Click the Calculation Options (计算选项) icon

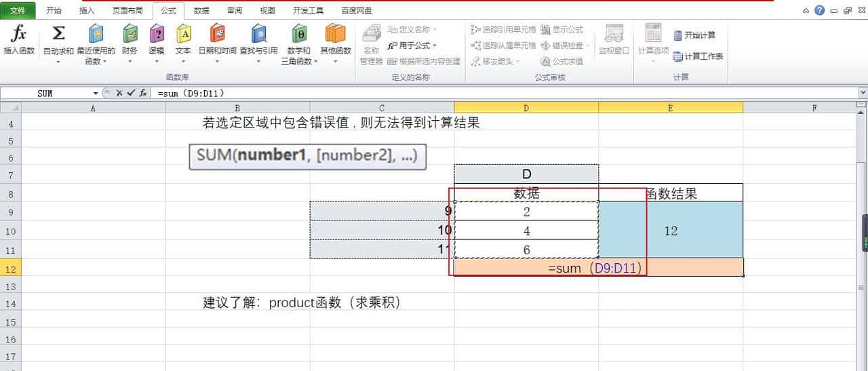[653, 33]
